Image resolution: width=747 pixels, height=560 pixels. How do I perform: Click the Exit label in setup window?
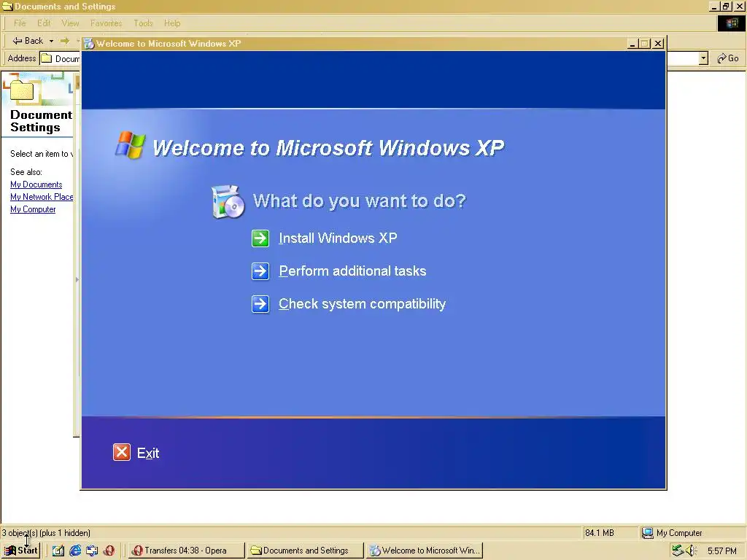[x=148, y=453]
